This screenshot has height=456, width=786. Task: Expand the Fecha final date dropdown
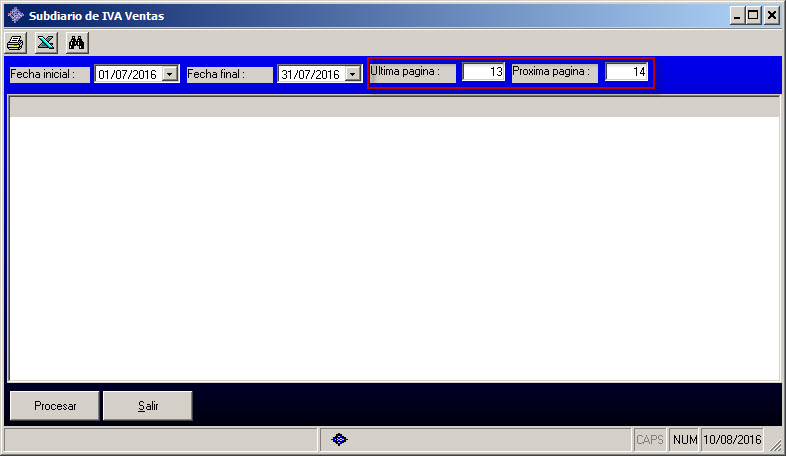pos(352,74)
